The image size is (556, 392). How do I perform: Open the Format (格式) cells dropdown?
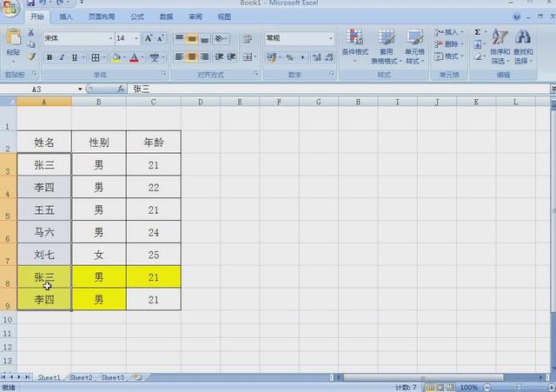(x=449, y=56)
